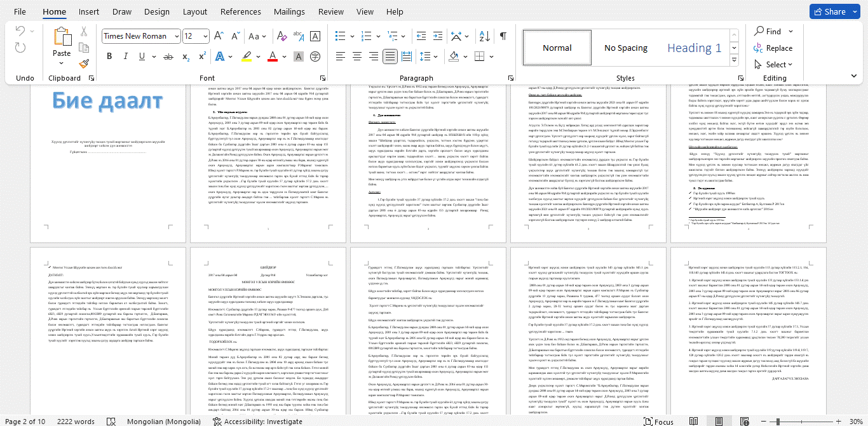This screenshot has width=868, height=426.
Task: Switch to the Design tab
Action: coord(157,11)
